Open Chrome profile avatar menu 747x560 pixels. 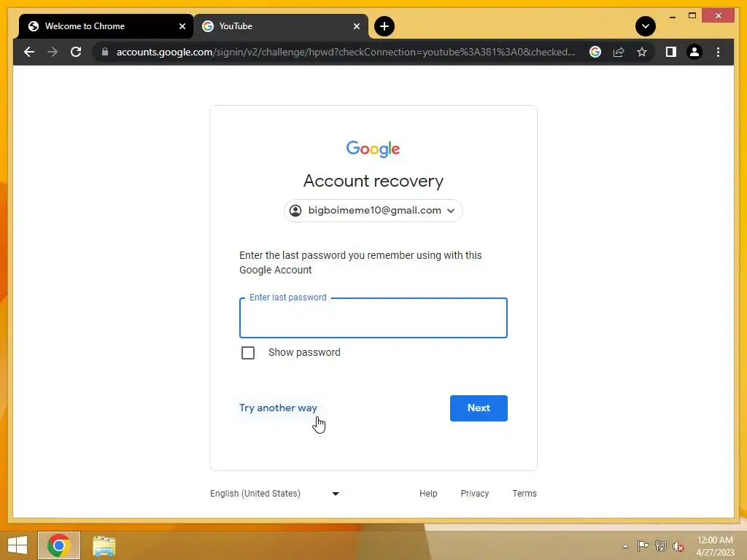click(694, 52)
